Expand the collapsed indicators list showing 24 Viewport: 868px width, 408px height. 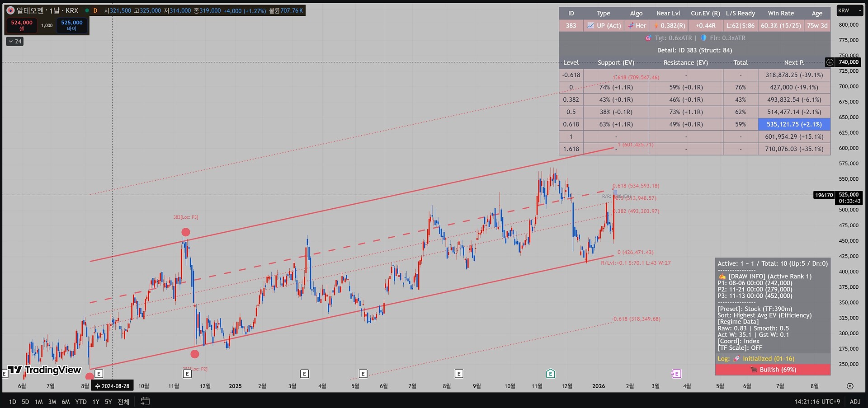point(15,42)
